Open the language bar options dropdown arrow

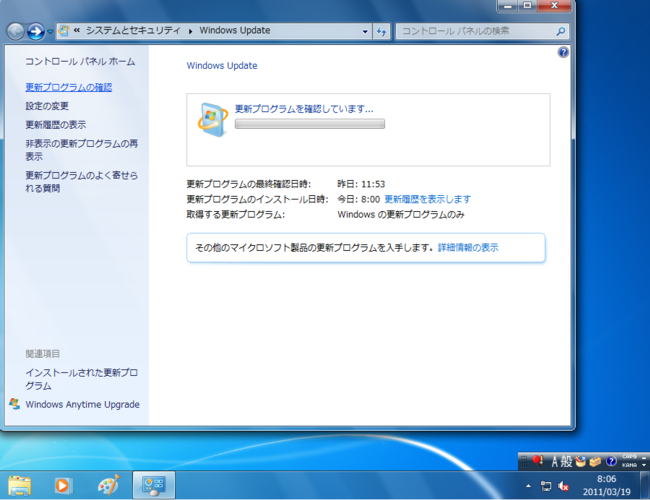tap(644, 465)
